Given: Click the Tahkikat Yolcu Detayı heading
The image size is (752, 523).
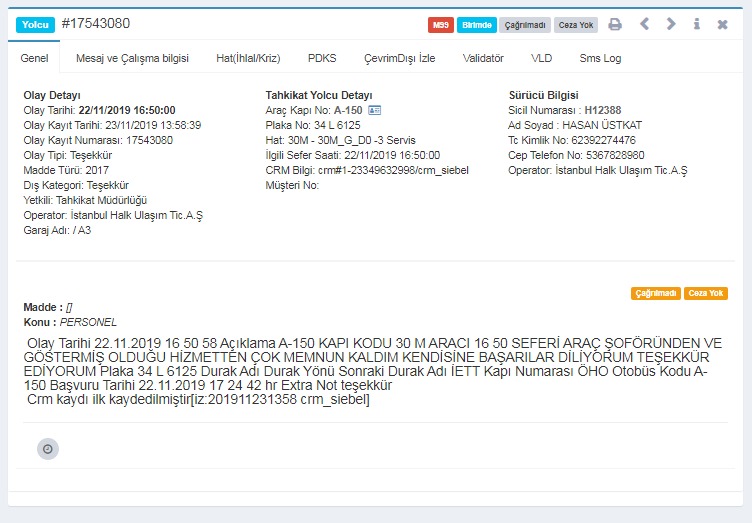Looking at the screenshot, I should 318,95.
